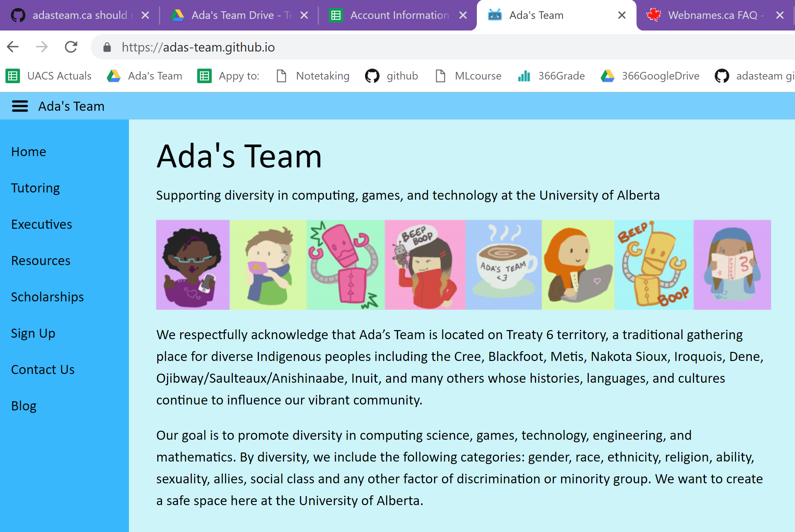The height and width of the screenshot is (532, 795).
Task: View site security info via the lock icon
Action: [x=107, y=47]
